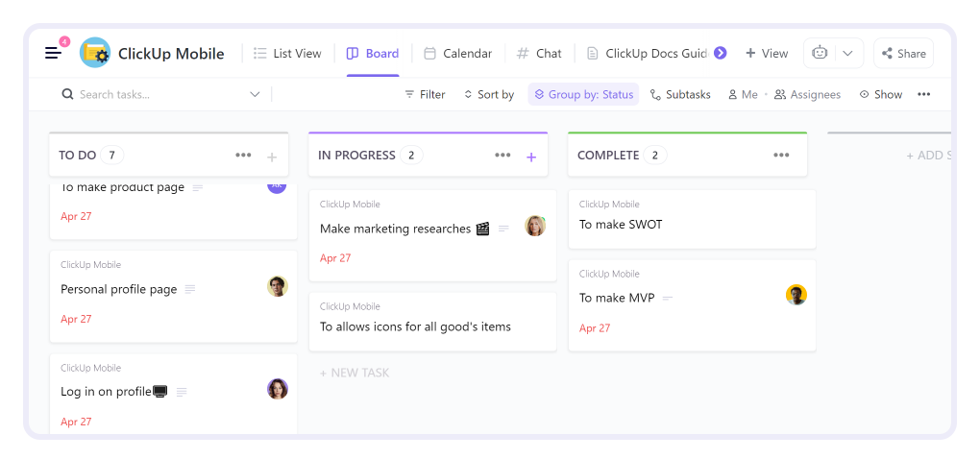980x459 pixels.
Task: Open the Chat tab
Action: pyautogui.click(x=539, y=54)
